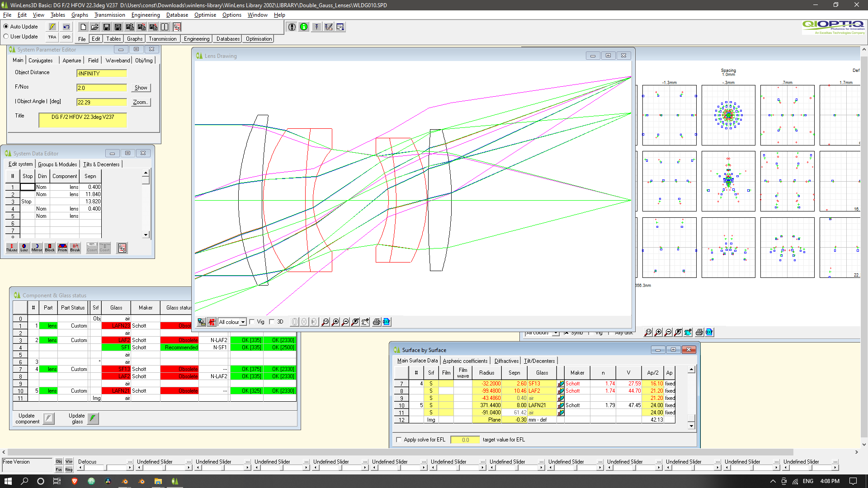The height and width of the screenshot is (488, 868).
Task: Click the Zoom.. button by Object Angle
Action: [140, 102]
